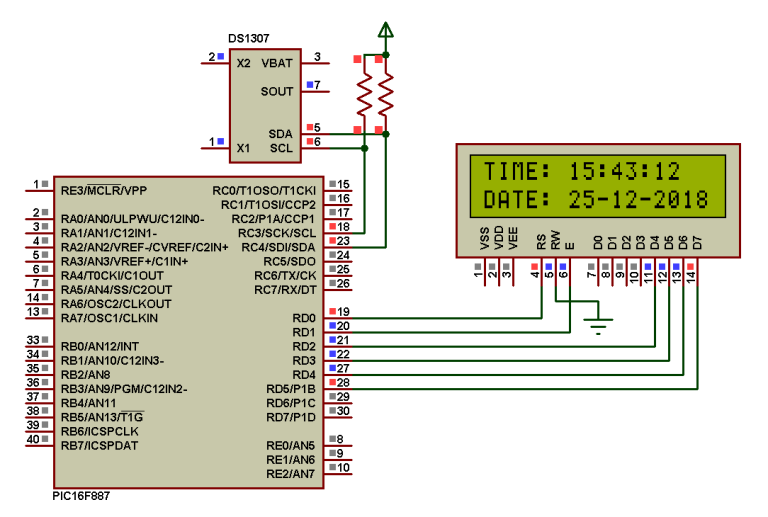Click the right pull-up resistor

385,94
